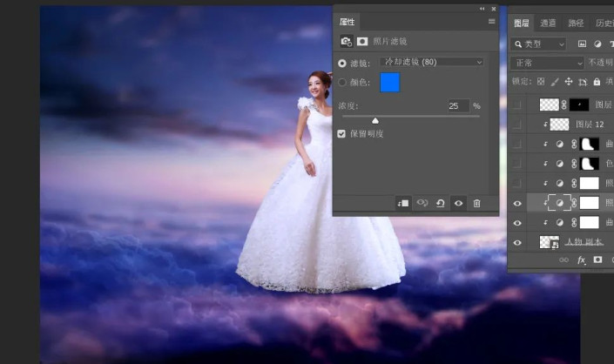This screenshot has height=364, width=614.
Task: Click the 照片滤镜 title label
Action: tap(389, 41)
